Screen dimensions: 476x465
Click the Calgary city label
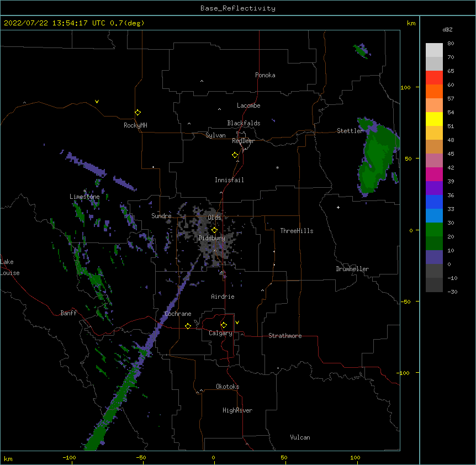click(220, 333)
